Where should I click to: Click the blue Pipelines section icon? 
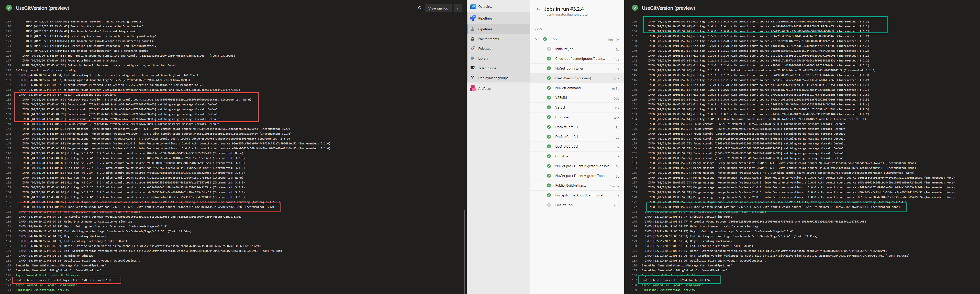pyautogui.click(x=472, y=18)
